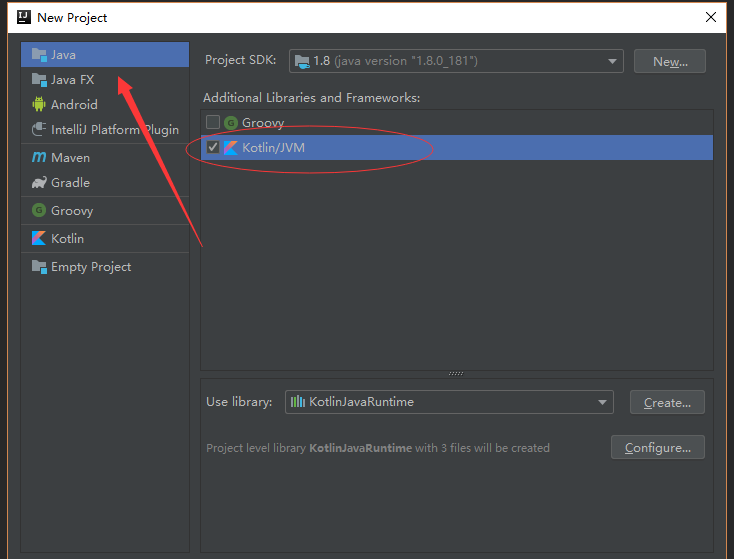Choose Android project type
The image size is (734, 559).
105,104
